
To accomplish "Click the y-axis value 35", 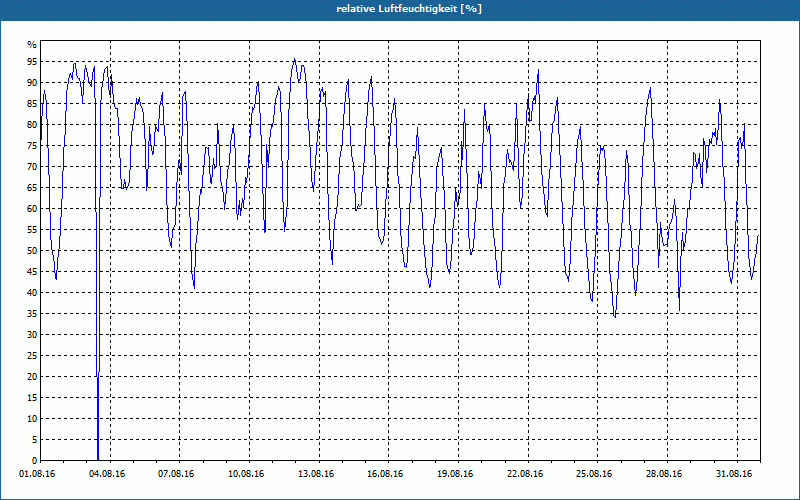I will pyautogui.click(x=32, y=314).
